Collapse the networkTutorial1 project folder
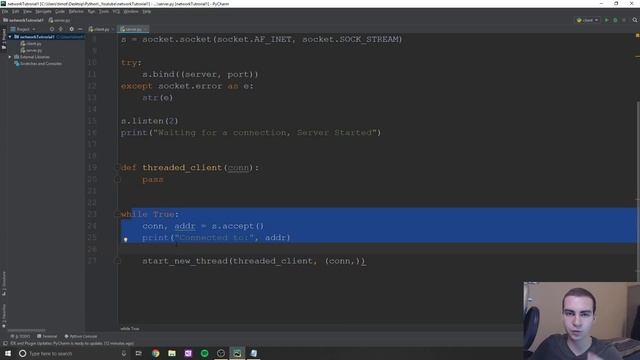Image resolution: width=640 pixels, height=360 pixels. click(10, 37)
